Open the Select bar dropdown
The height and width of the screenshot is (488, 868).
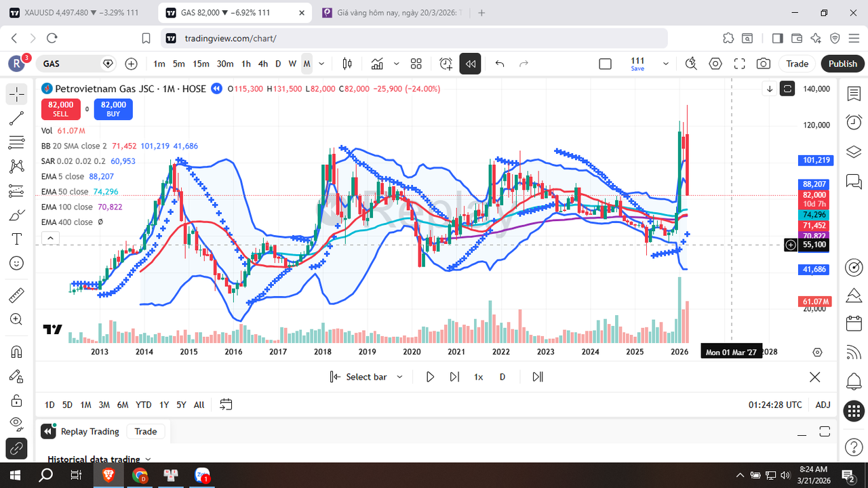[366, 377]
